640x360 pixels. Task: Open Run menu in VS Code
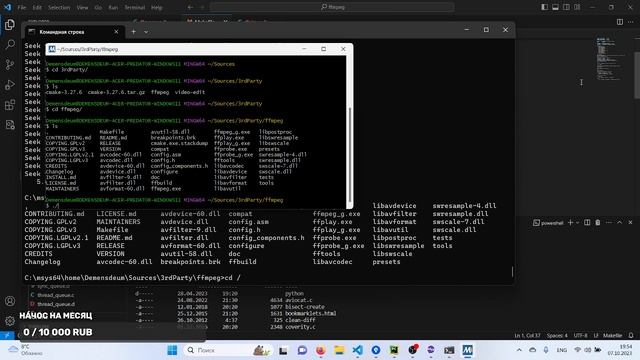(113, 7)
